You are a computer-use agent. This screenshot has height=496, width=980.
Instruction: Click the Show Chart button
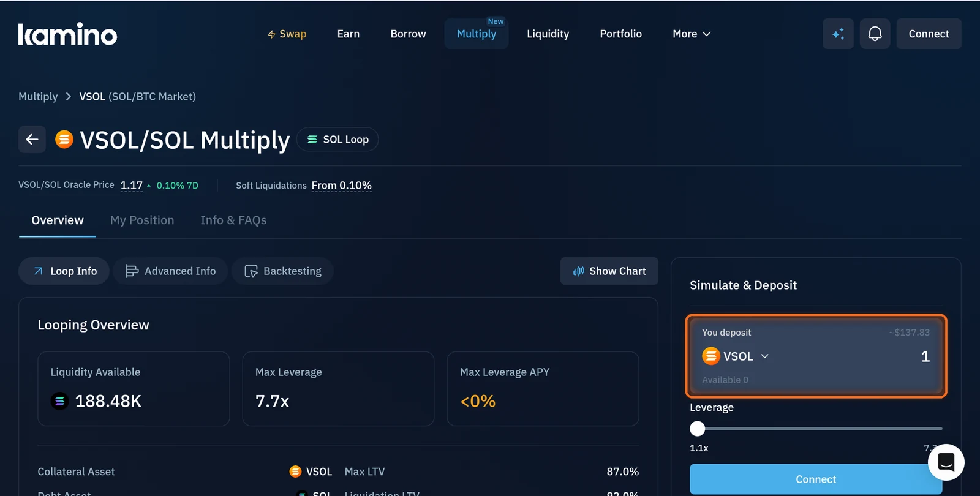coord(609,271)
